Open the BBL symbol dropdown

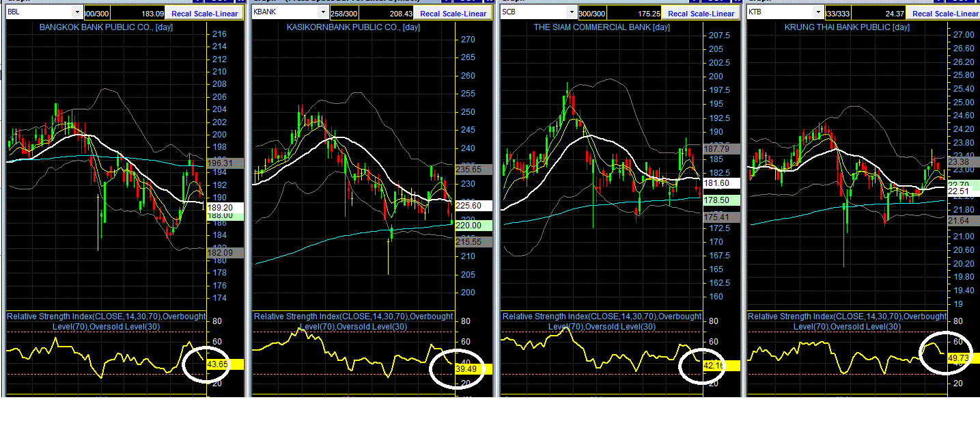pos(76,12)
